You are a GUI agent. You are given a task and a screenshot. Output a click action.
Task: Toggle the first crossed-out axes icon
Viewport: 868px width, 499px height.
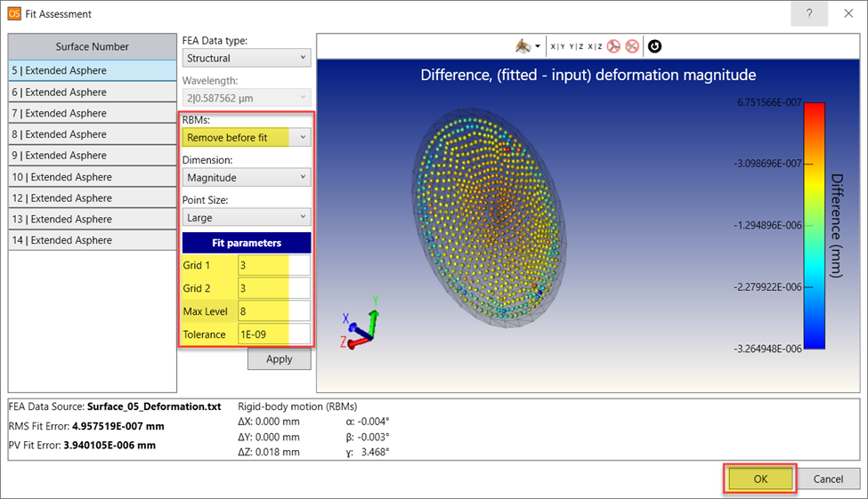click(x=614, y=46)
